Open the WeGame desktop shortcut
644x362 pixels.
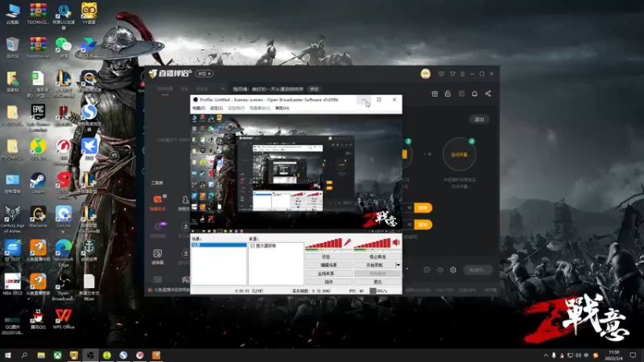click(38, 217)
